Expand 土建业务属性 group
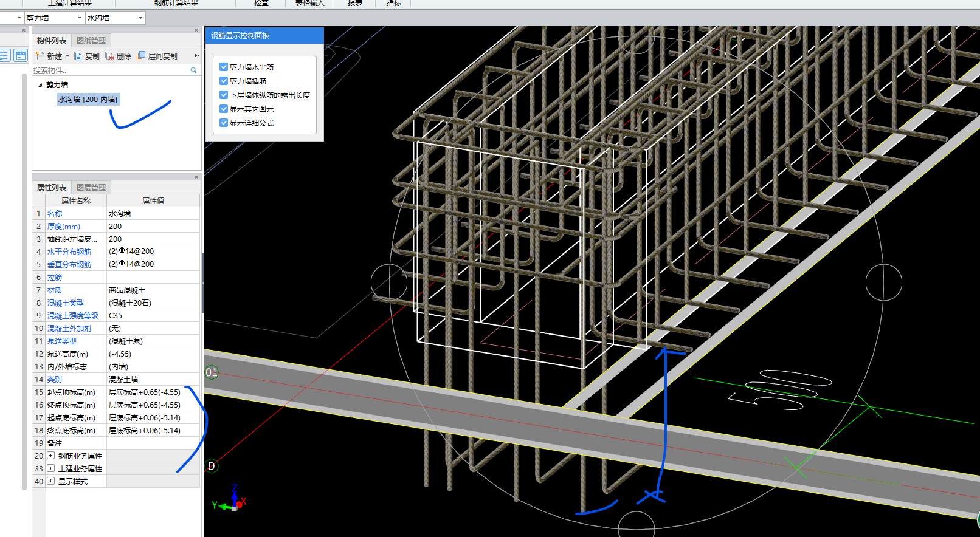The image size is (980, 537). click(51, 468)
